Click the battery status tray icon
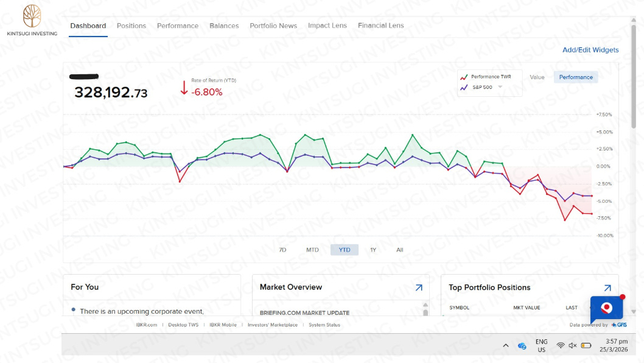This screenshot has width=644, height=363. pos(586,345)
